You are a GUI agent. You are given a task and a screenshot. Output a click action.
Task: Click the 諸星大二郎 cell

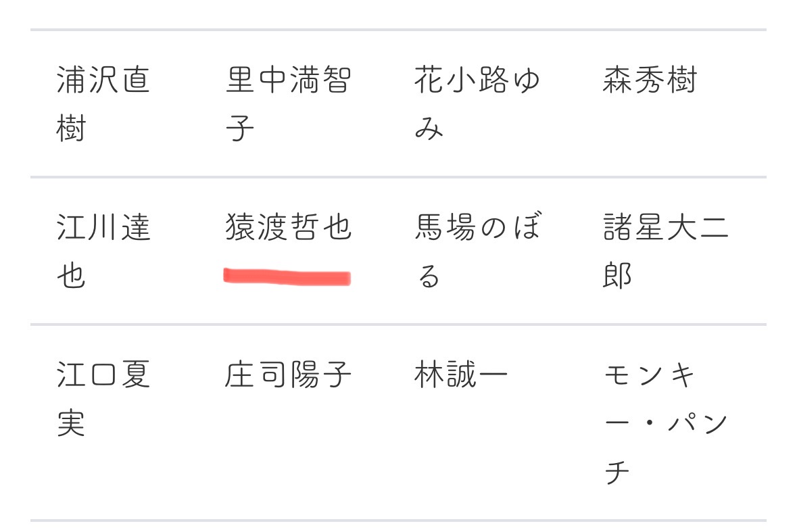665,250
